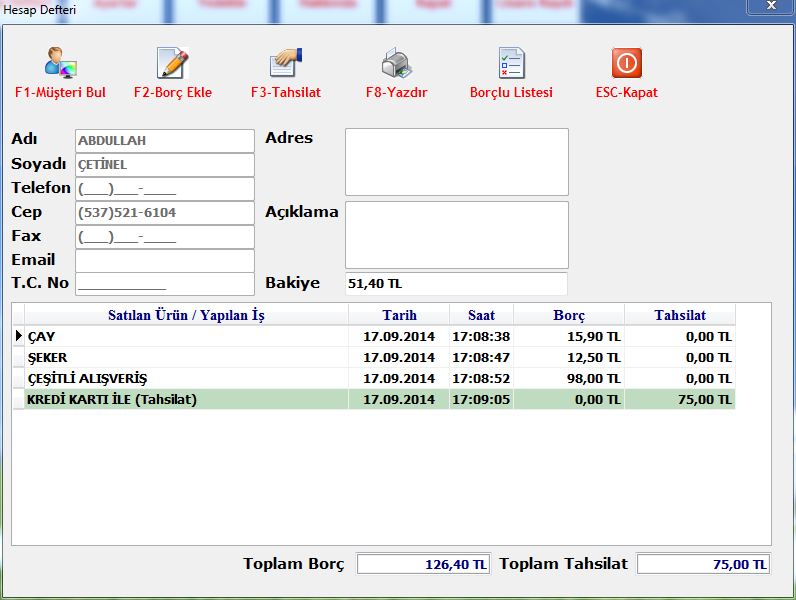Select the ÇAY row
This screenshot has height=600, width=796.
pyautogui.click(x=374, y=337)
